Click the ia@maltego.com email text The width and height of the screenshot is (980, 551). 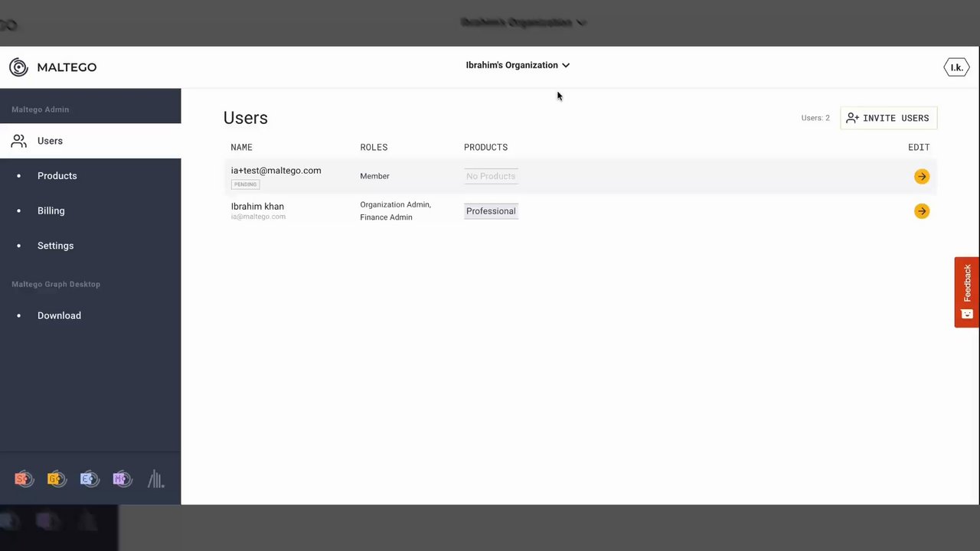click(x=258, y=217)
